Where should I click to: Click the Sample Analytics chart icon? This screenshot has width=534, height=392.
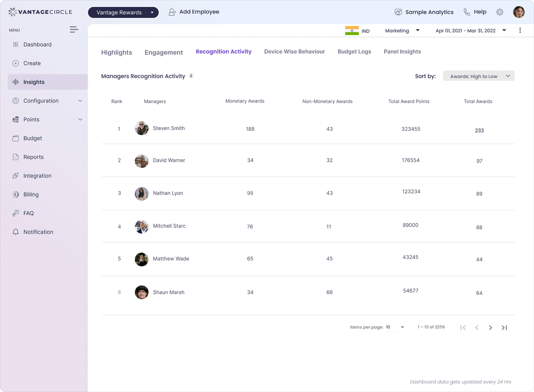tap(398, 11)
